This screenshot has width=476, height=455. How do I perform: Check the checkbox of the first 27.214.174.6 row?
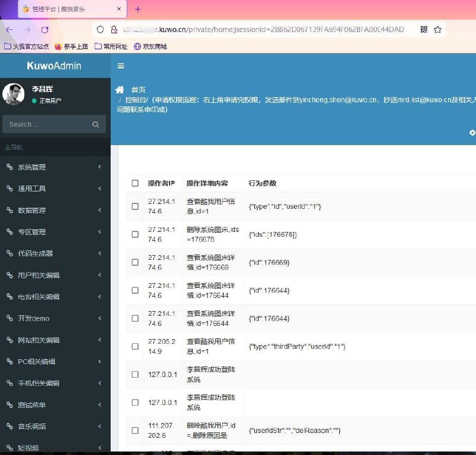click(x=135, y=206)
